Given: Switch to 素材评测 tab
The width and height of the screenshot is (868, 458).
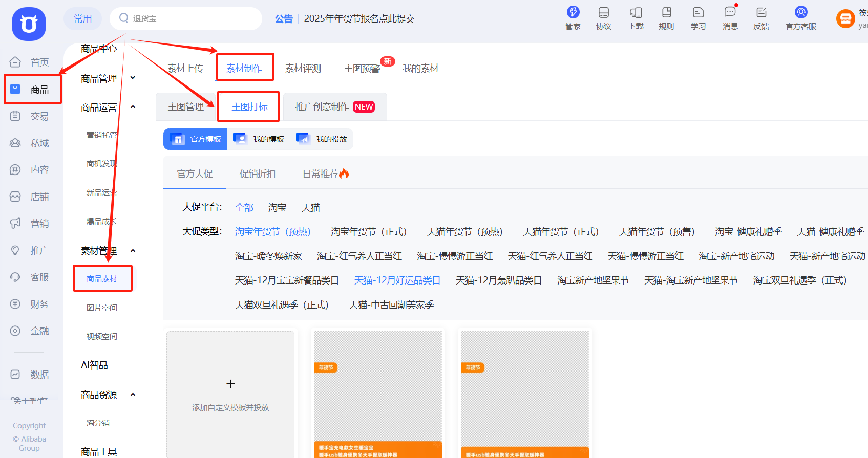Looking at the screenshot, I should click(303, 69).
